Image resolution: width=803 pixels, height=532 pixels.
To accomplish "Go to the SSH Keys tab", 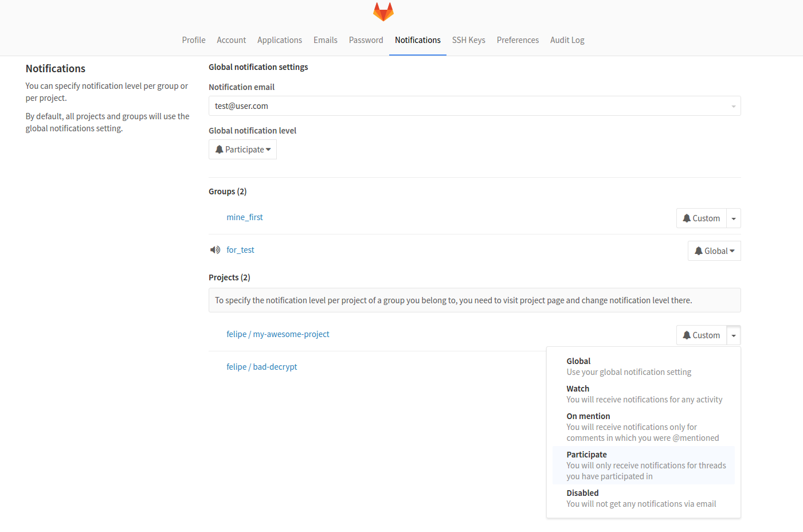I will [468, 40].
